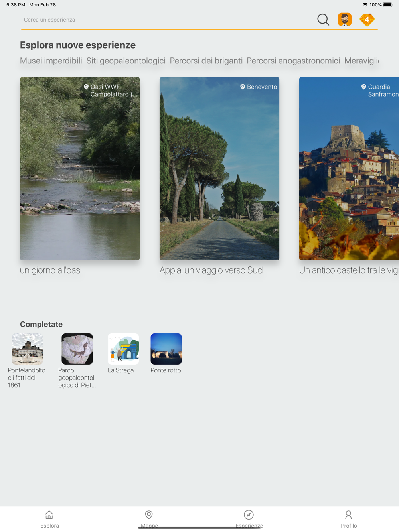Open the bearded user avatar icon
This screenshot has height=532, width=399.
point(345,20)
